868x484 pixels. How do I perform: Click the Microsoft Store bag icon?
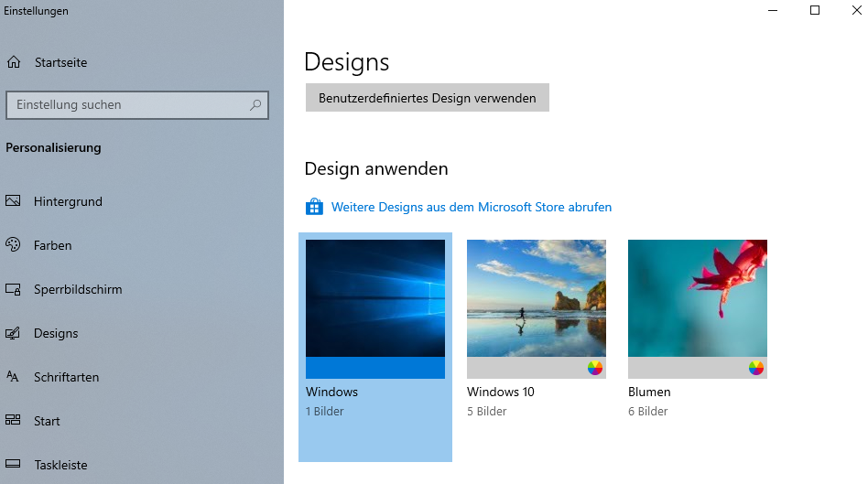(x=314, y=207)
